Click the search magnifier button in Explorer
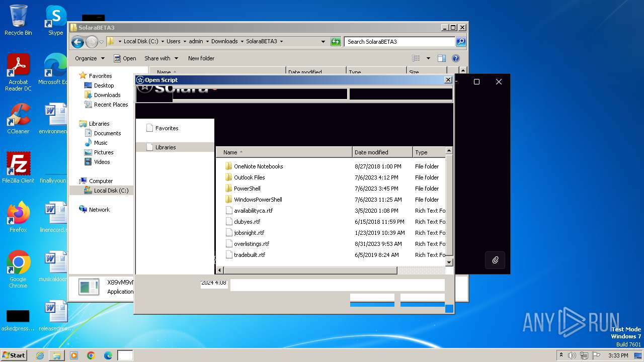Screen dimensions: 644x362 (460, 42)
